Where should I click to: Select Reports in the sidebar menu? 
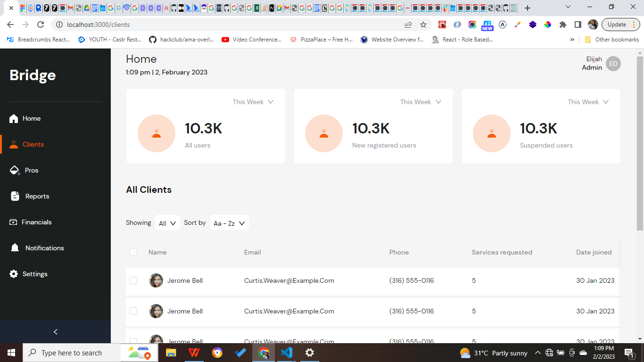point(37,196)
